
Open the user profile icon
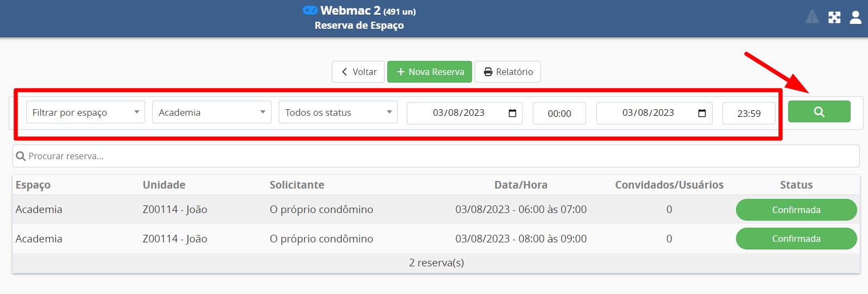(855, 17)
